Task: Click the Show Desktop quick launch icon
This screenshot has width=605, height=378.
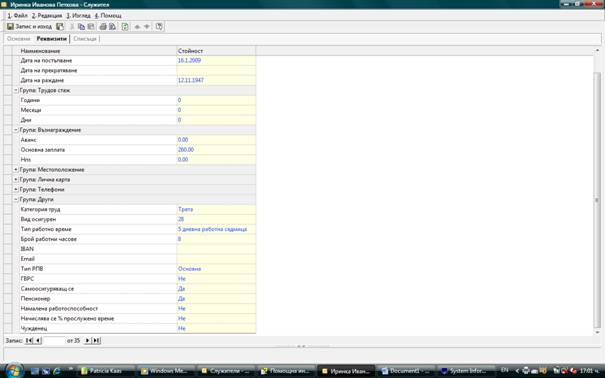Action: click(35, 371)
